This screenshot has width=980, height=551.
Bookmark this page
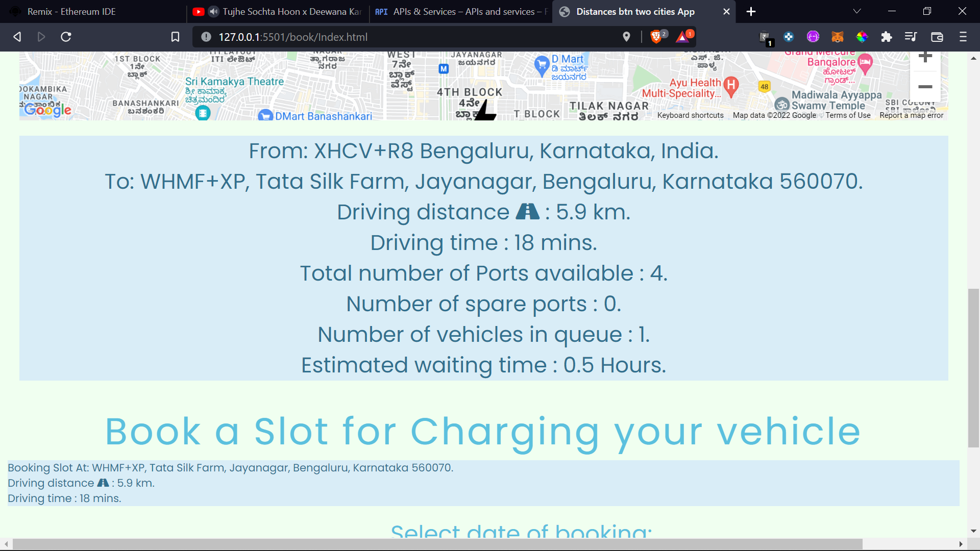coord(175,37)
